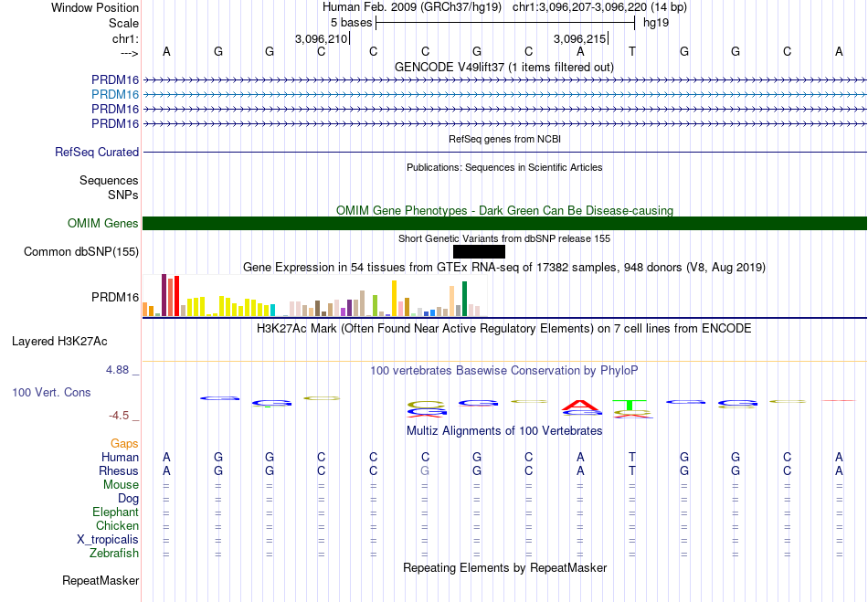The height and width of the screenshot is (602, 868).
Task: Click the T base in the chr1 reference row
Action: pyautogui.click(x=632, y=51)
